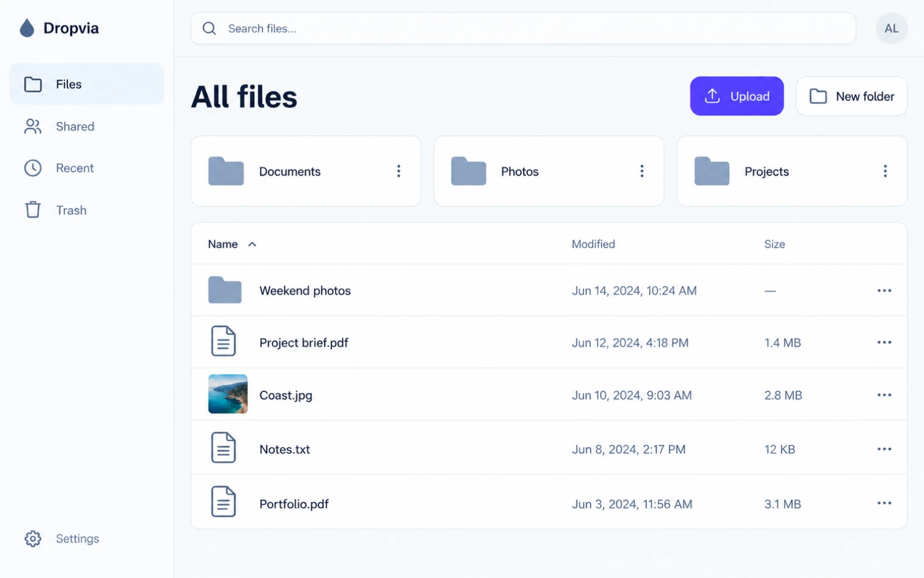The width and height of the screenshot is (924, 578).
Task: Open more options for Portfolio.pdf
Action: click(x=884, y=503)
